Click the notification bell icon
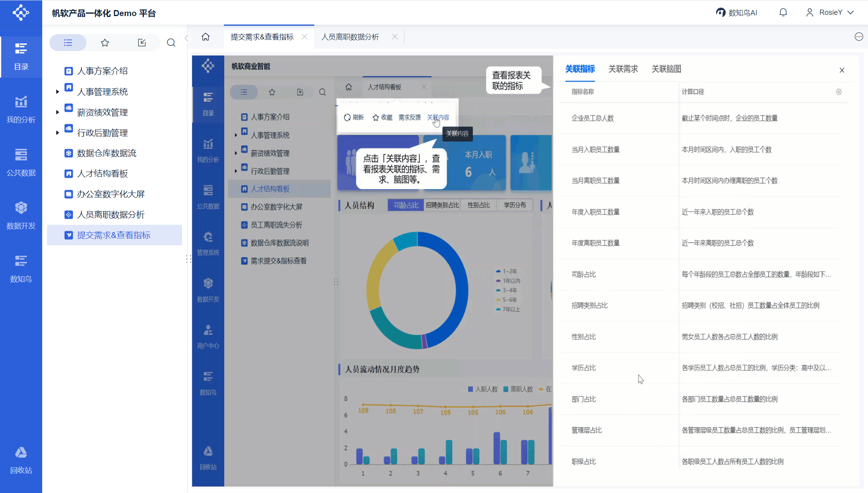Image resolution: width=868 pixels, height=493 pixels. pos(783,12)
